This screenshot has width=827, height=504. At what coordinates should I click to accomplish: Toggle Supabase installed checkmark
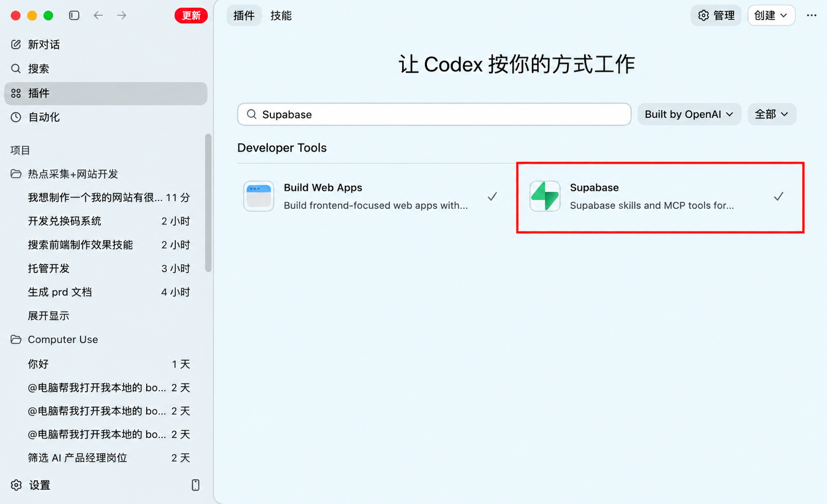(779, 196)
